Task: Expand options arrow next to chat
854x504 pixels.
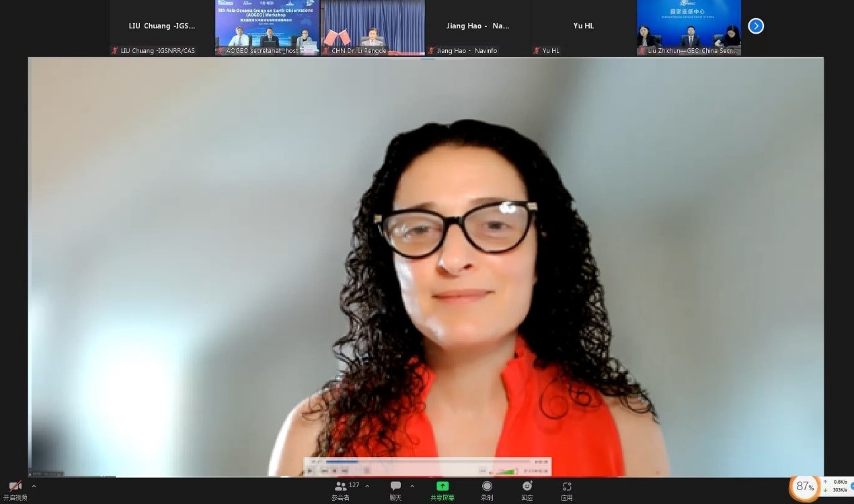Action: tap(412, 486)
